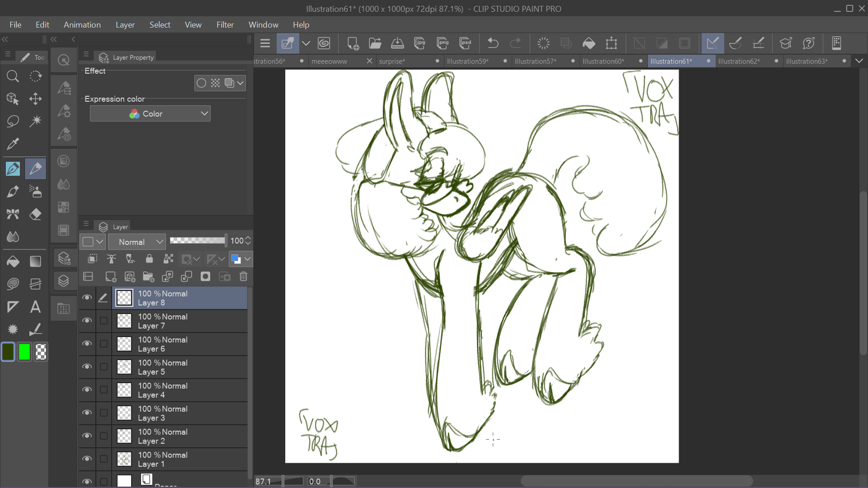
Task: Toggle visibility of Layer 3
Action: pos(87,413)
